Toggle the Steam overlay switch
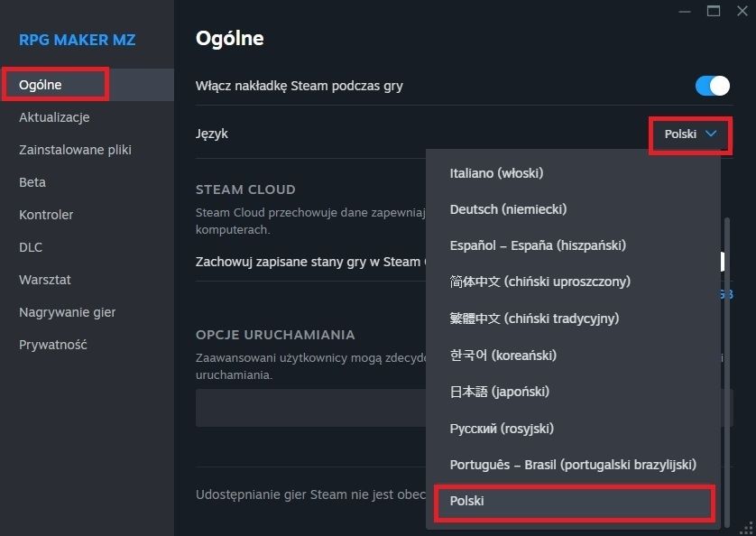756x536 pixels. pos(712,86)
